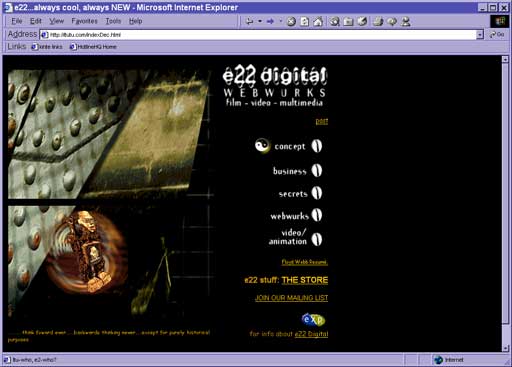Click the IE icon in title bar
This screenshot has height=367, width=512.
(x=8, y=7)
